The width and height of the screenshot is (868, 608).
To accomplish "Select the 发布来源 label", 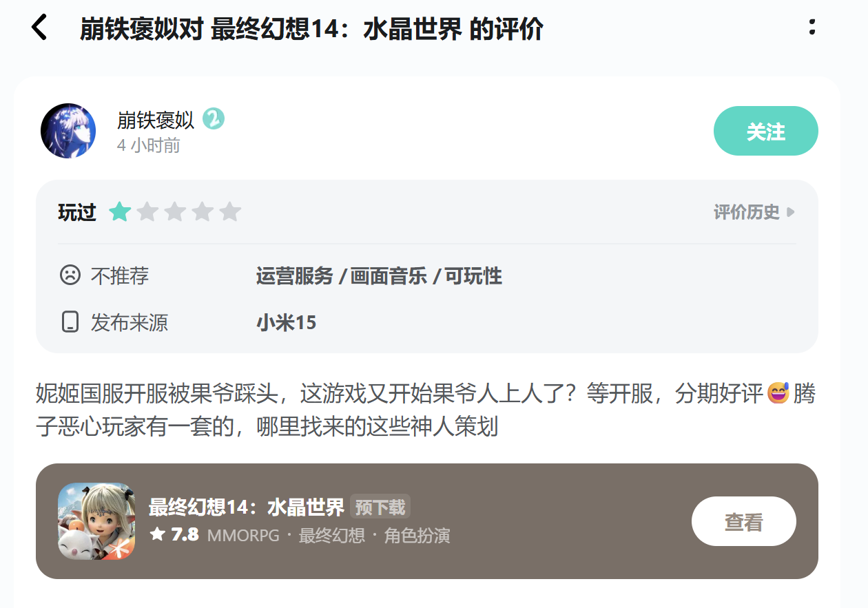I will [130, 322].
